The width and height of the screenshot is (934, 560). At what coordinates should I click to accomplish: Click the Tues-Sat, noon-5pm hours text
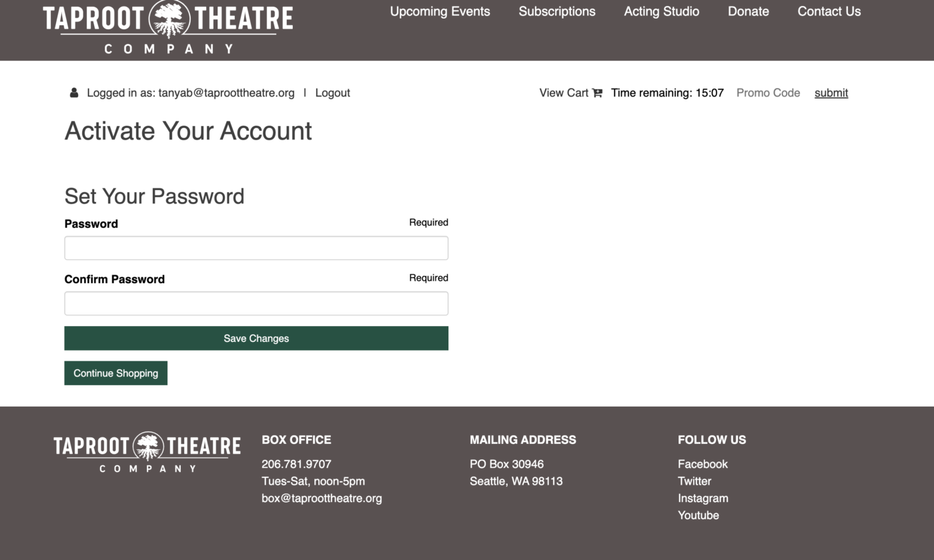pyautogui.click(x=313, y=481)
